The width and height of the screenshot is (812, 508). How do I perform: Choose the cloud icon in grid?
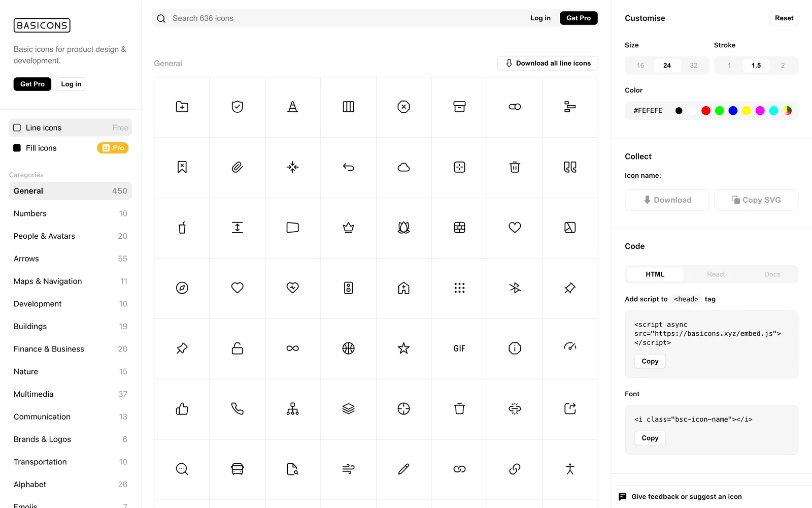tap(403, 167)
